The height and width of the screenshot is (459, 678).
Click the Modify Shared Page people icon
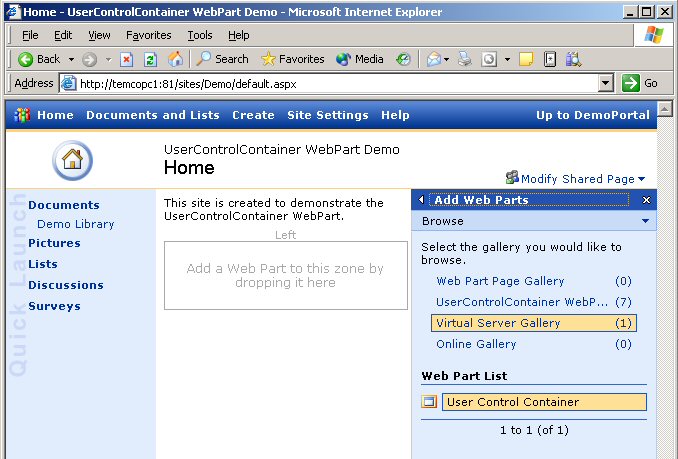pyautogui.click(x=512, y=177)
